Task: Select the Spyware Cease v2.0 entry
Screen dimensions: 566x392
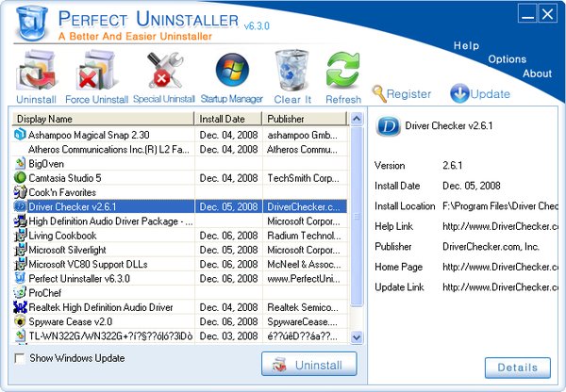Action: pyautogui.click(x=71, y=321)
